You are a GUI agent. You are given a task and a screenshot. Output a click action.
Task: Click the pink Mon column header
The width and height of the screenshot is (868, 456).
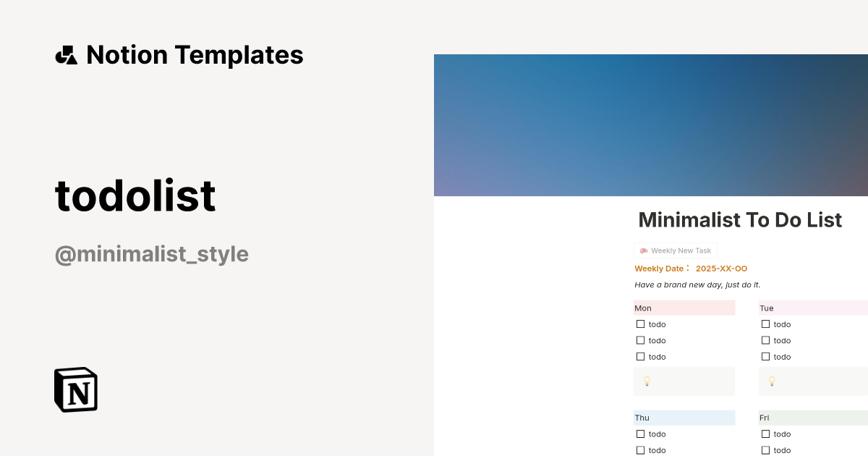tap(684, 308)
